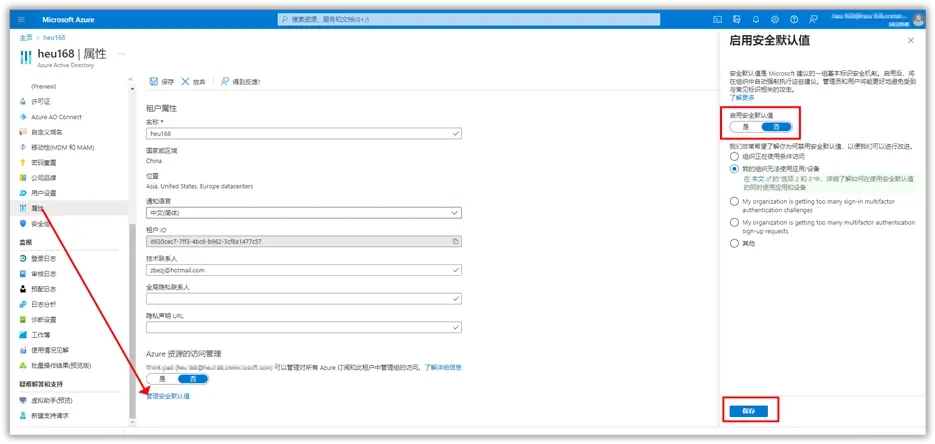Viewport: 935px width, 444px height.
Task: Click the 使用情况见解 icon
Action: pyautogui.click(x=23, y=350)
